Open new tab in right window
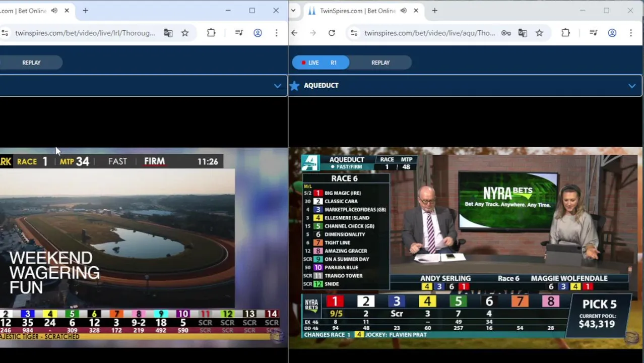 (x=434, y=11)
